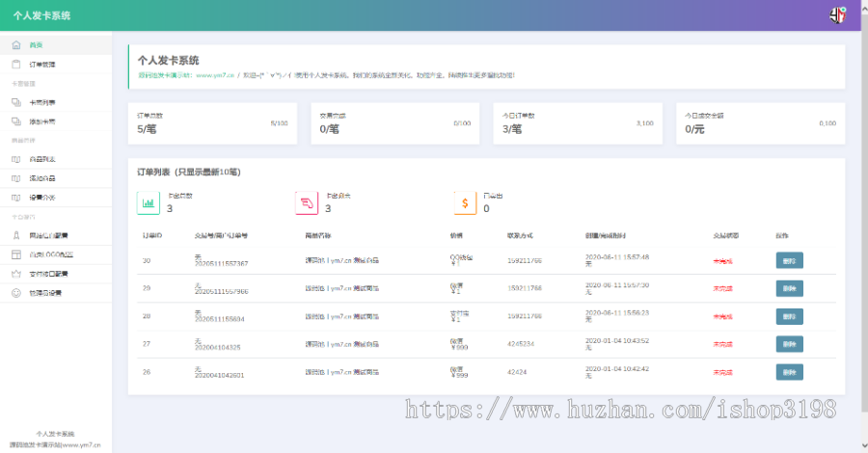The width and height of the screenshot is (868, 453).
Task: Delete order with ID 29
Action: click(x=789, y=288)
